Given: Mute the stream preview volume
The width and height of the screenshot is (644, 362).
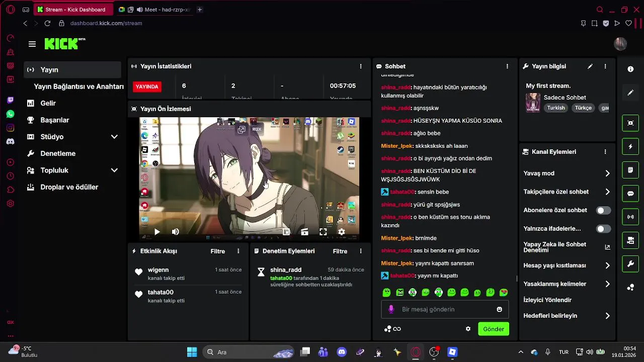Looking at the screenshot, I should tap(175, 232).
